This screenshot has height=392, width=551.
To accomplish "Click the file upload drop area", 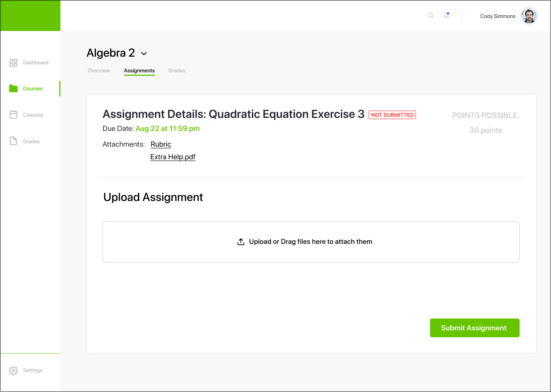I will point(311,242).
